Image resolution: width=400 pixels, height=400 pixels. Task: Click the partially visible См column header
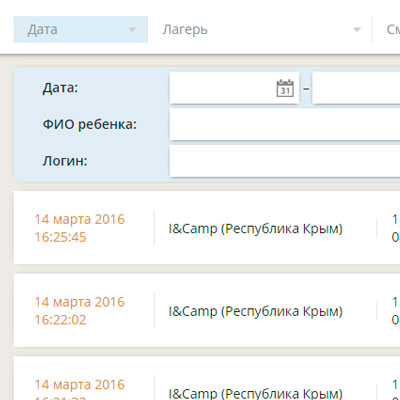point(393,30)
